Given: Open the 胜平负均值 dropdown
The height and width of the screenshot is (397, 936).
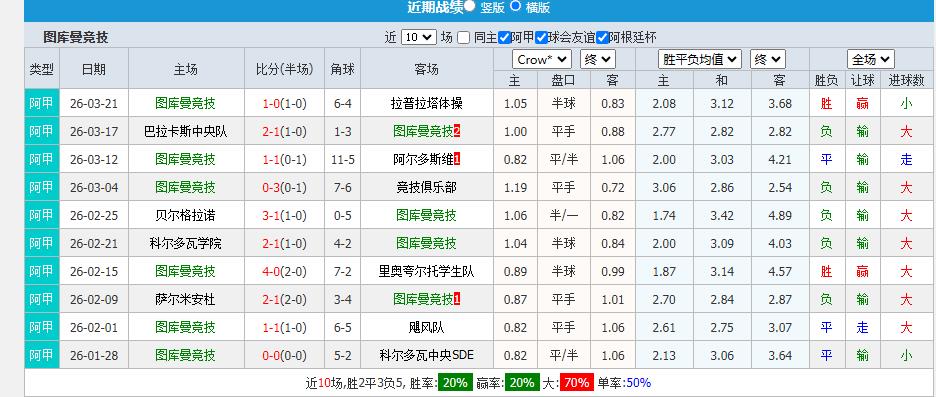Looking at the screenshot, I should [700, 59].
